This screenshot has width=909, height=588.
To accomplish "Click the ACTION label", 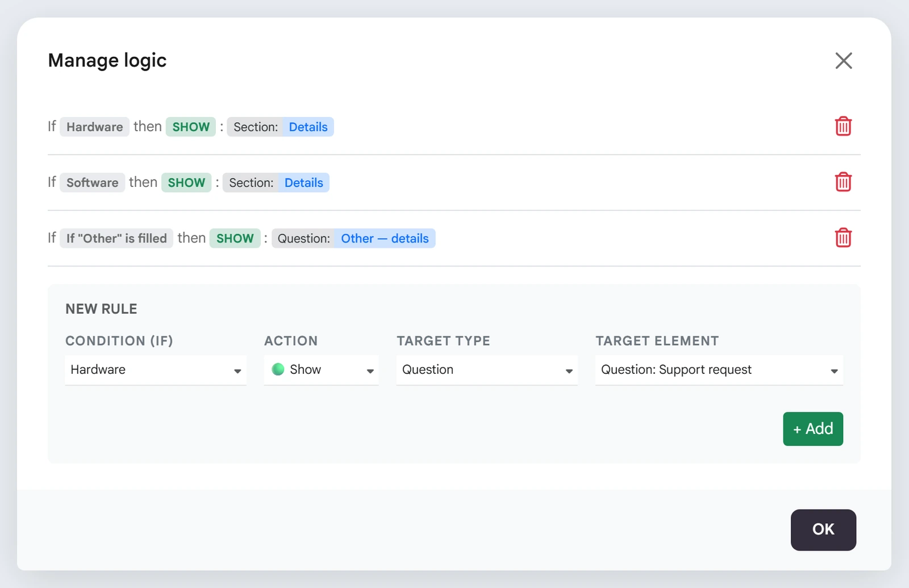I will point(291,341).
